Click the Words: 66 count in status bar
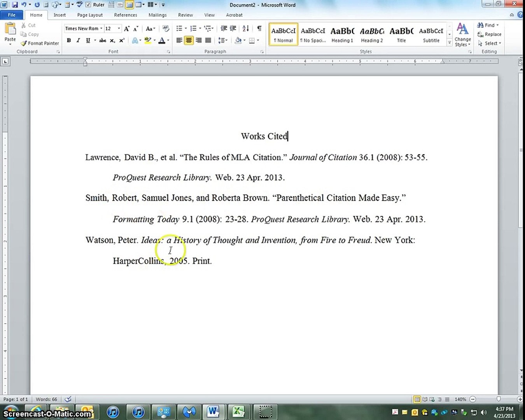 tap(46, 399)
